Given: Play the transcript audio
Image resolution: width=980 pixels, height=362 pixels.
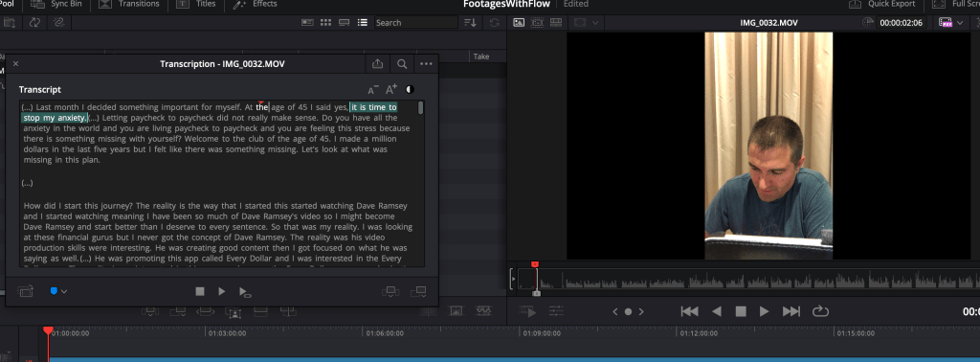Looking at the screenshot, I should tap(221, 291).
